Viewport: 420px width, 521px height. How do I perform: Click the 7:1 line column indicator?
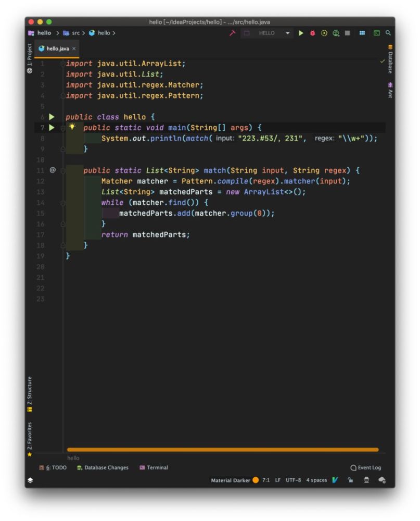pyautogui.click(x=266, y=480)
